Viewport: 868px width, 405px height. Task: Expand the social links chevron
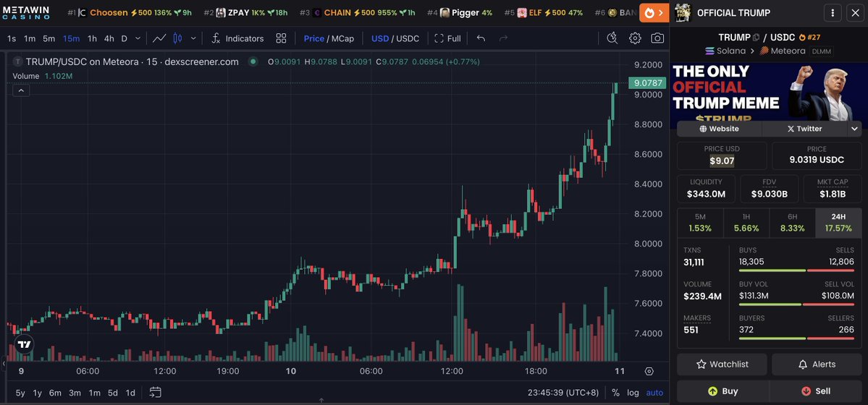[x=855, y=128]
